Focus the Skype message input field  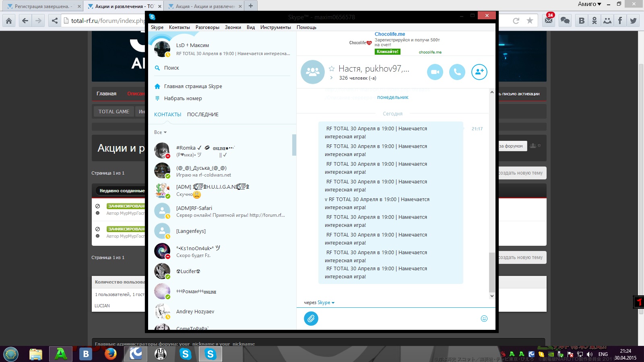(398, 319)
